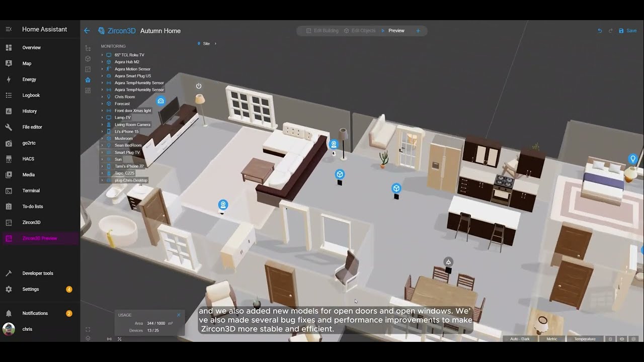Click the Save button
The height and width of the screenshot is (362, 644).
[x=627, y=31]
